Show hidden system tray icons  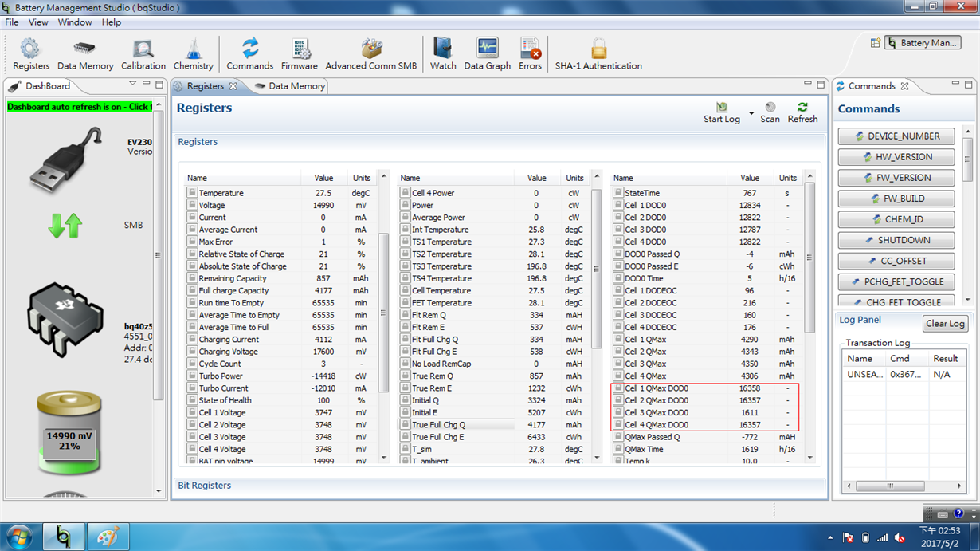coord(830,538)
